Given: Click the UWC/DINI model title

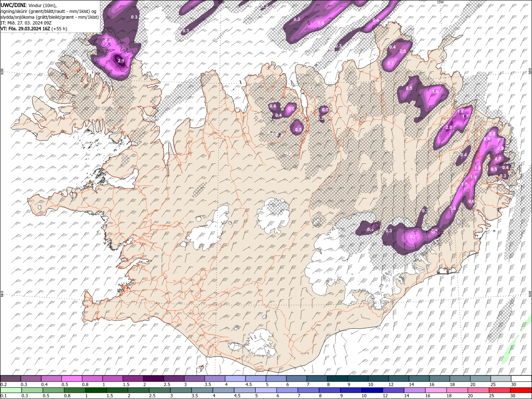Looking at the screenshot, I should 13,5.
